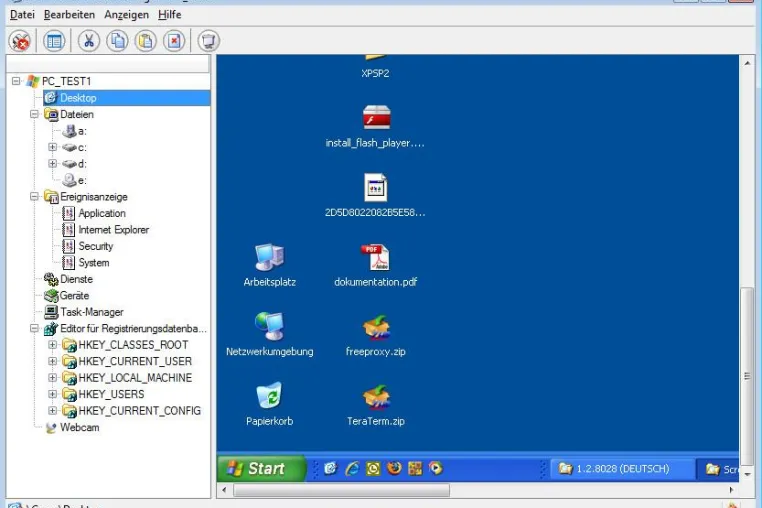Click media player quick launch icon
Viewport: 762px width, 508px height.
[x=436, y=469]
